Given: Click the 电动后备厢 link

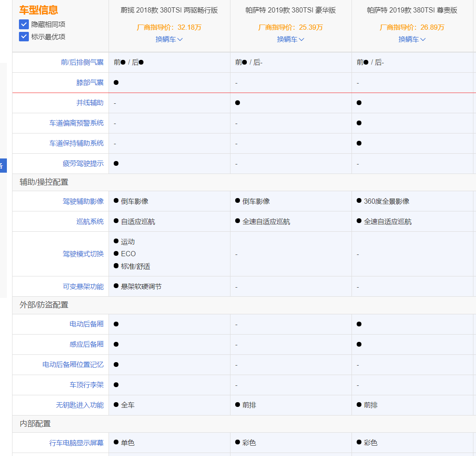Looking at the screenshot, I should pyautogui.click(x=87, y=324).
